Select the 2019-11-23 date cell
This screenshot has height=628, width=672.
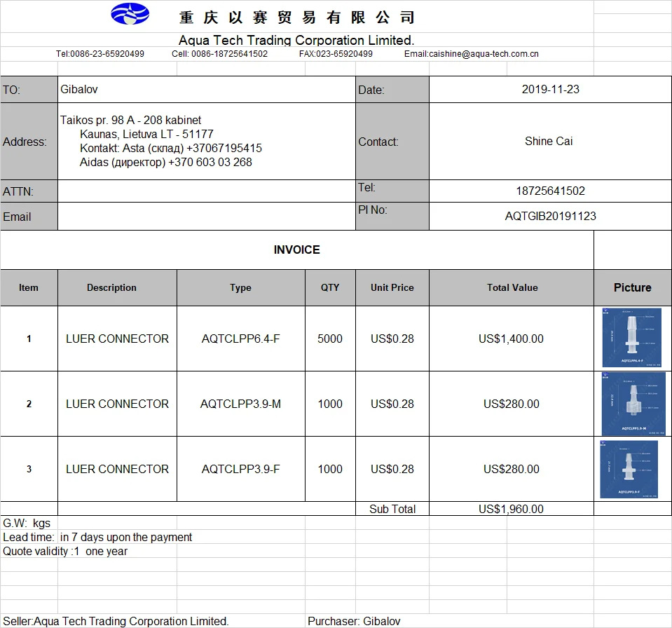[x=550, y=90]
